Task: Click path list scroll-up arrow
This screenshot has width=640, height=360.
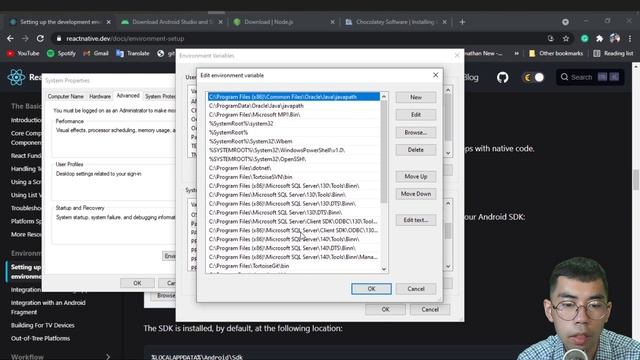Action: (384, 97)
